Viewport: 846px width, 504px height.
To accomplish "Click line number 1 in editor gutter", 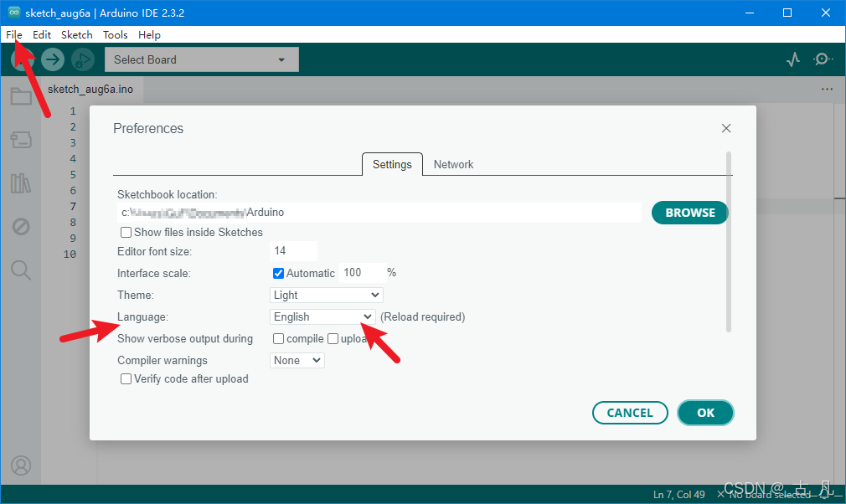I will point(73,111).
